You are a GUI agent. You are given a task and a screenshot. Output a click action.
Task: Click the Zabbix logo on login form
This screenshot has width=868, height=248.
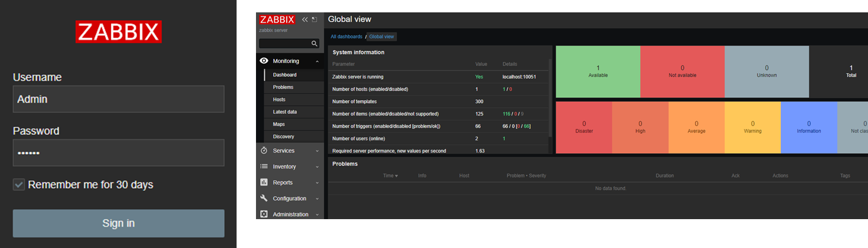118,32
